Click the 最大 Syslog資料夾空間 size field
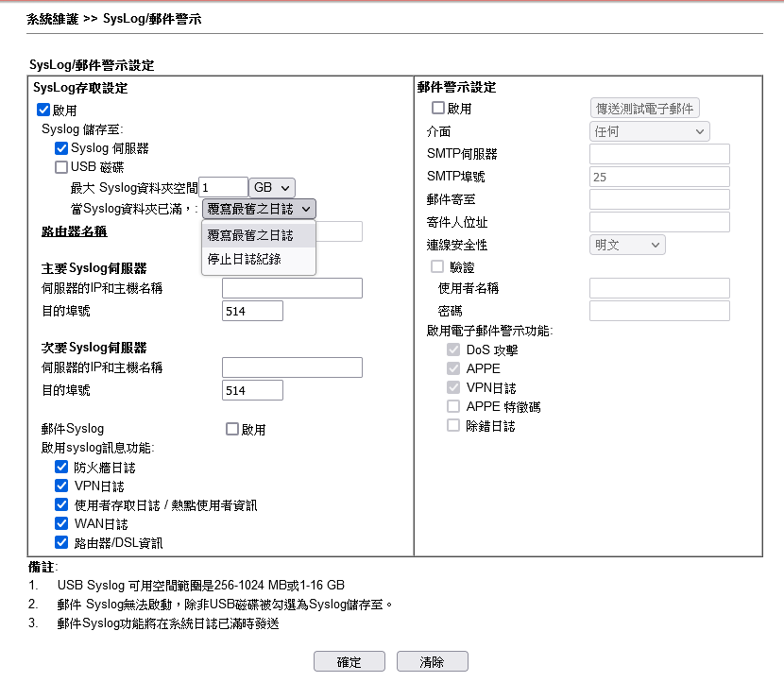 pyautogui.click(x=224, y=188)
